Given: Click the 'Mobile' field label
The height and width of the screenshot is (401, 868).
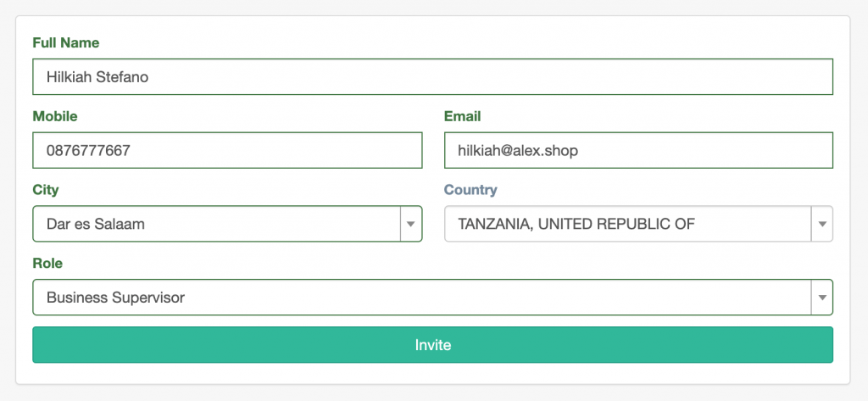Looking at the screenshot, I should coord(55,116).
